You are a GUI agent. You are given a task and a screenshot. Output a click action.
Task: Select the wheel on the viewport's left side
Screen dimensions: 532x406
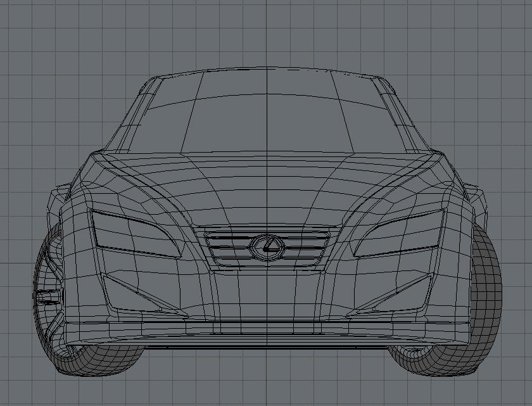point(49,298)
